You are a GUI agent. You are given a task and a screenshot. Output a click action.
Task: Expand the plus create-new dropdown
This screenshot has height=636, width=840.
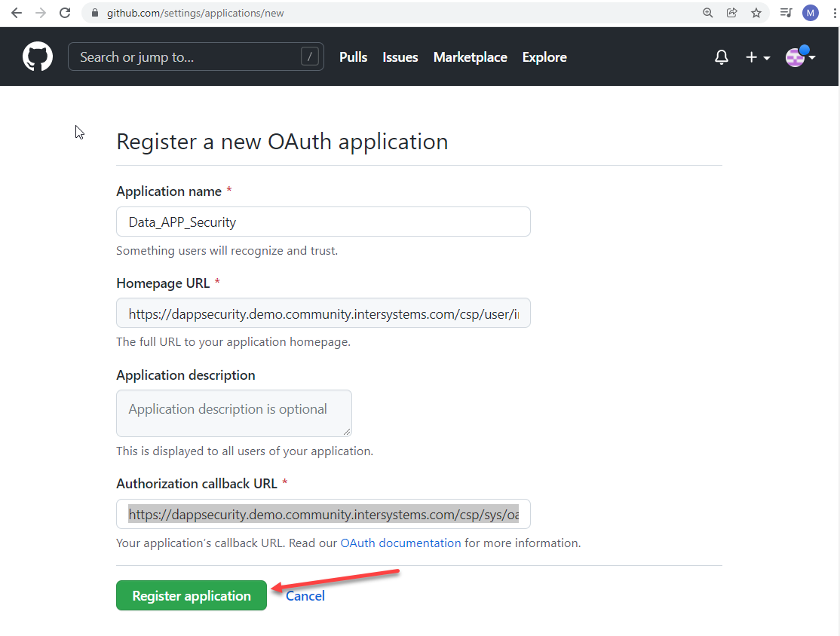coord(757,57)
